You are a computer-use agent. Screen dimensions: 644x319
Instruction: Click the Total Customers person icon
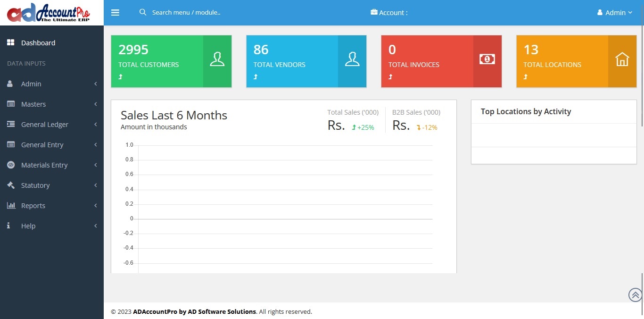[217, 59]
